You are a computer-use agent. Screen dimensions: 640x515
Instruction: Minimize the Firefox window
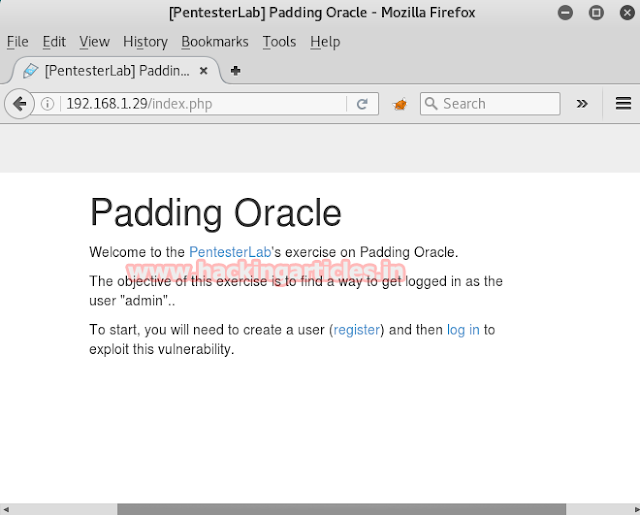point(565,13)
